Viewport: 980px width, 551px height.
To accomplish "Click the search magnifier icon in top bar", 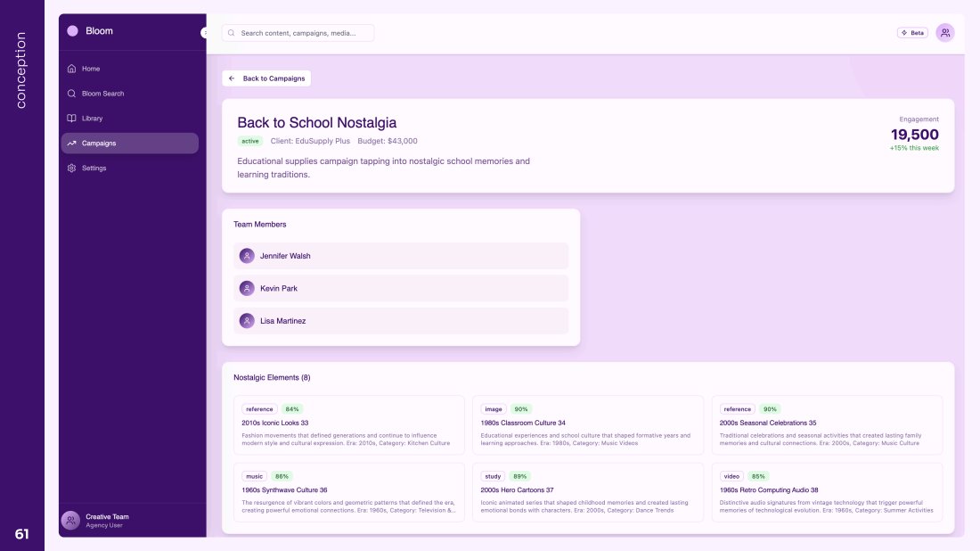I will tap(232, 33).
